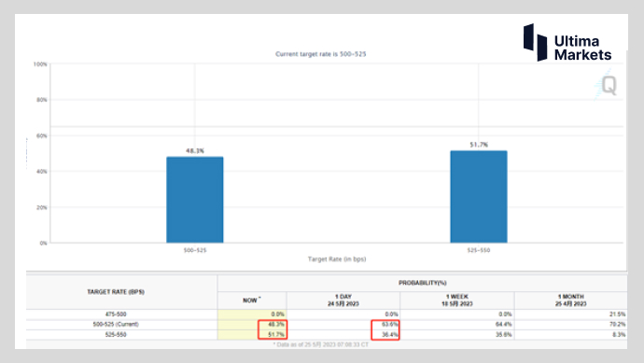644x363 pixels.
Task: Click the 1 DAY 24 May column header
Action: tap(343, 300)
